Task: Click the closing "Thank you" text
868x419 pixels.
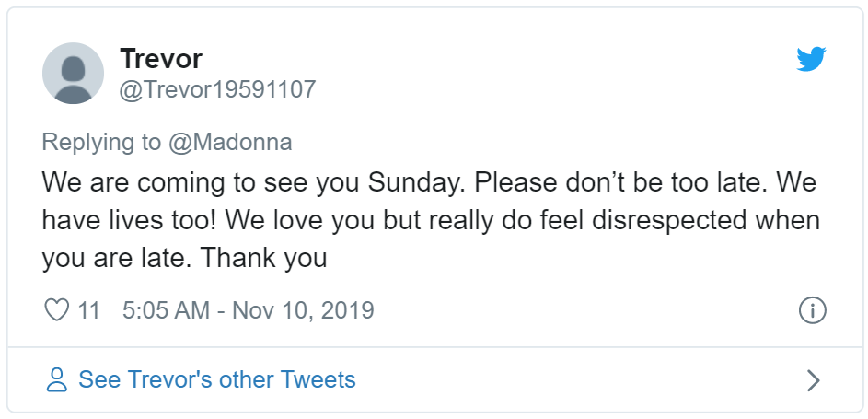Action: 264,259
